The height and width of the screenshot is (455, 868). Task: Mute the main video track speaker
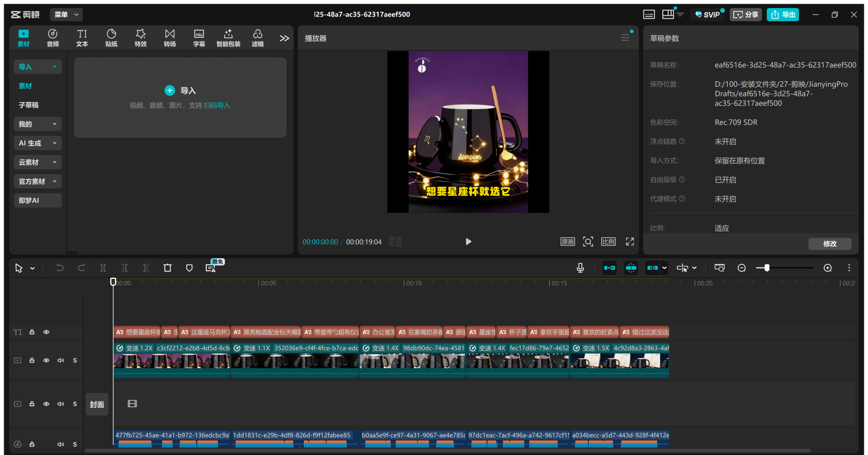[60, 360]
